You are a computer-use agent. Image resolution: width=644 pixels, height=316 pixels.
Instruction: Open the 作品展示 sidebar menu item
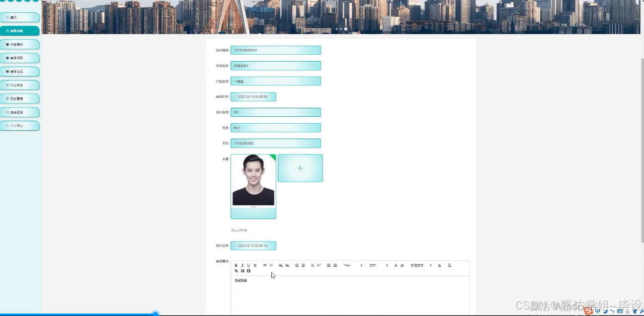point(20,44)
